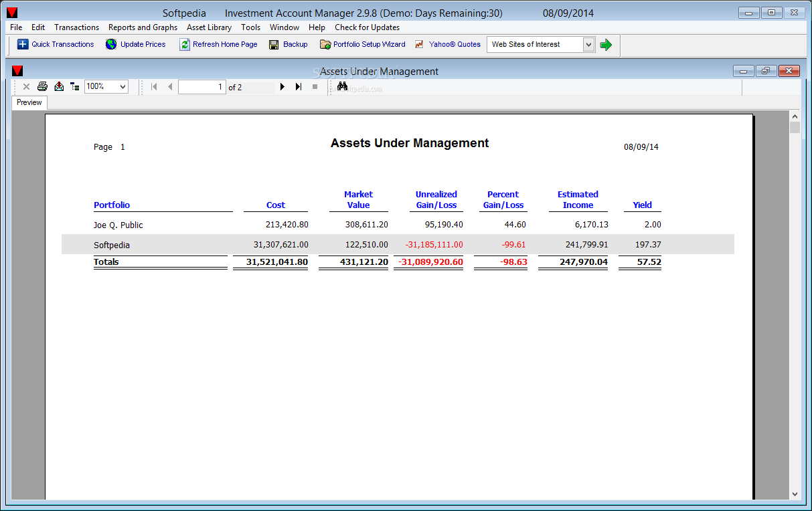
Task: Click the red app icon in title bar
Action: (12, 13)
